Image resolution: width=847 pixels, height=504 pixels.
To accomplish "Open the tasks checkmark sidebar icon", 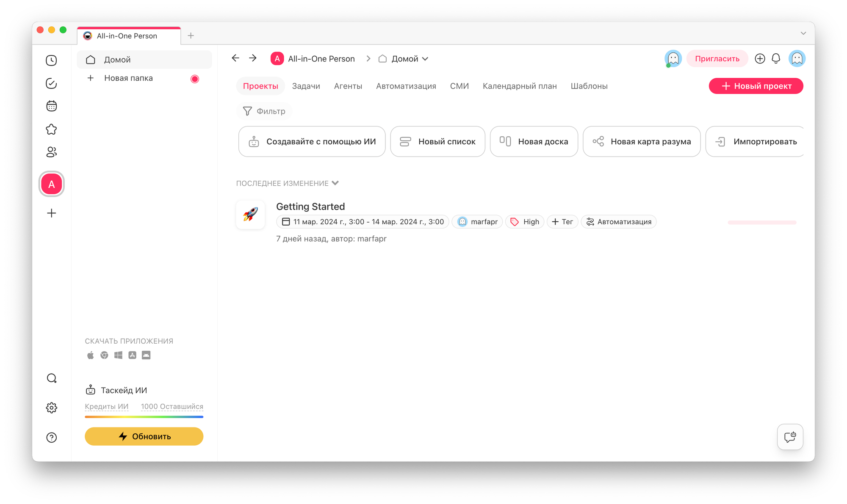I will (51, 83).
